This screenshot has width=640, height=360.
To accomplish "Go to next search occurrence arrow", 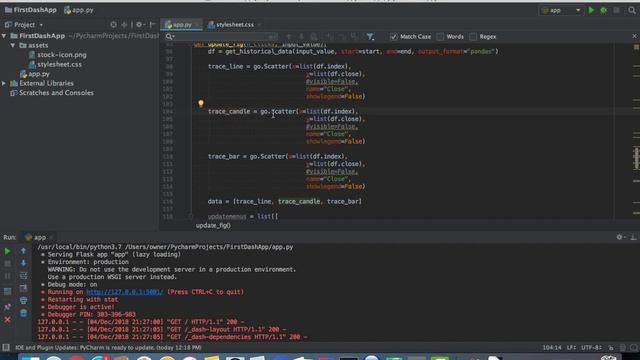I will [301, 37].
